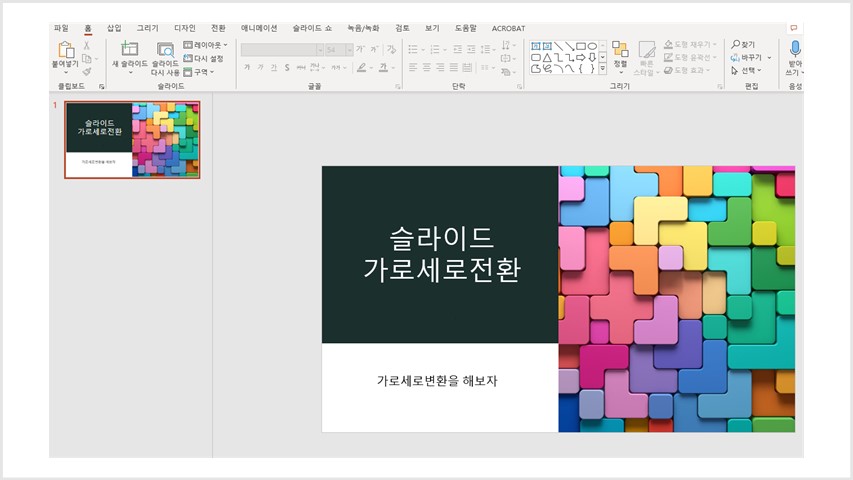The width and height of the screenshot is (853, 480).
Task: Click Clear All Formatting icon
Action: coord(391,50)
